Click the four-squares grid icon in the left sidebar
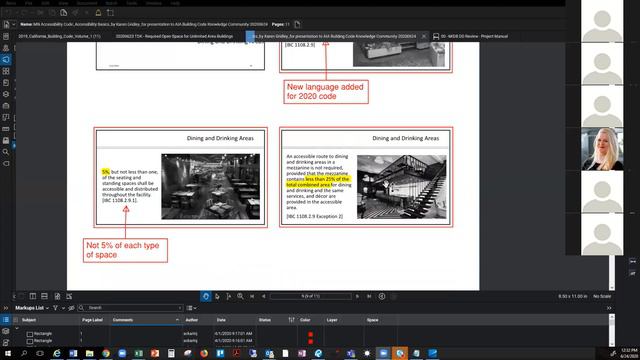 point(6,71)
